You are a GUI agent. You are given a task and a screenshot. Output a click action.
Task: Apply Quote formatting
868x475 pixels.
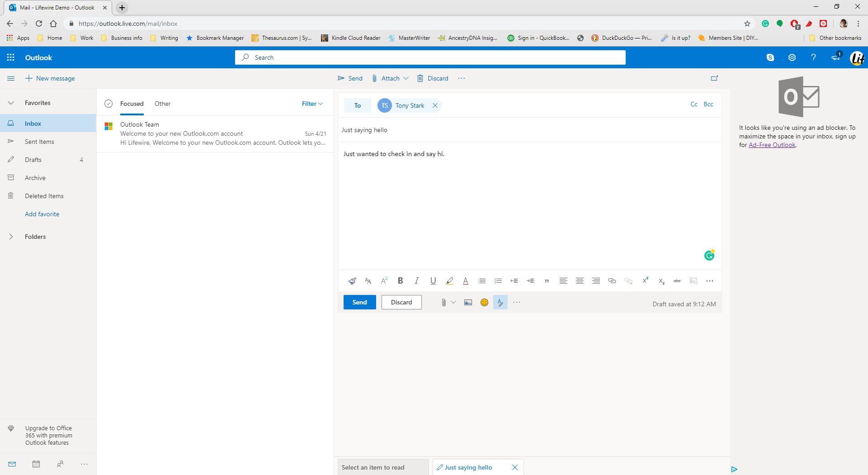pos(547,281)
